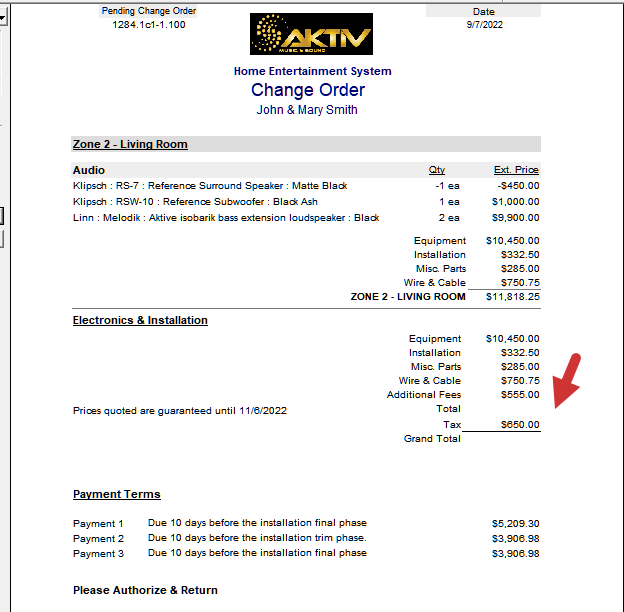The image size is (624, 612).
Task: Click the Audio section heading
Action: 89,170
